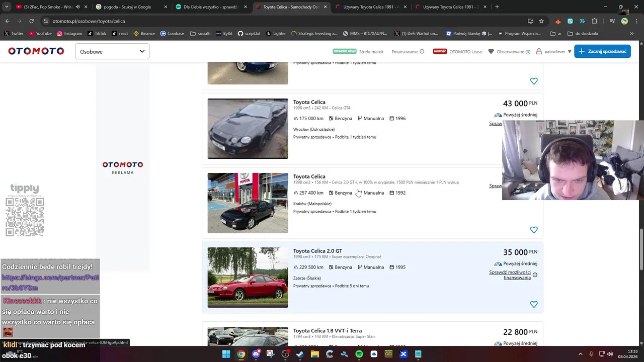Click Zacznij sprzedawać button
This screenshot has height=362, width=644.
[602, 51]
